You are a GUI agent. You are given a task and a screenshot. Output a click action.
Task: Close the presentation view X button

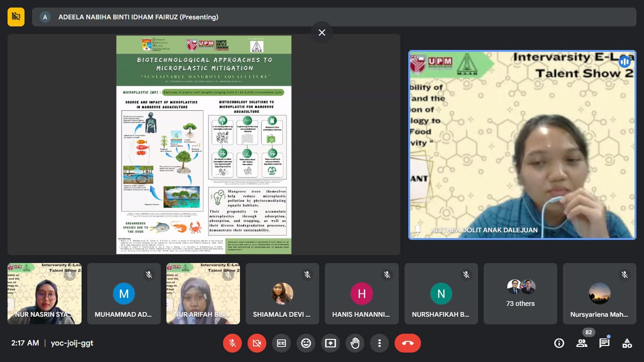[x=322, y=33]
